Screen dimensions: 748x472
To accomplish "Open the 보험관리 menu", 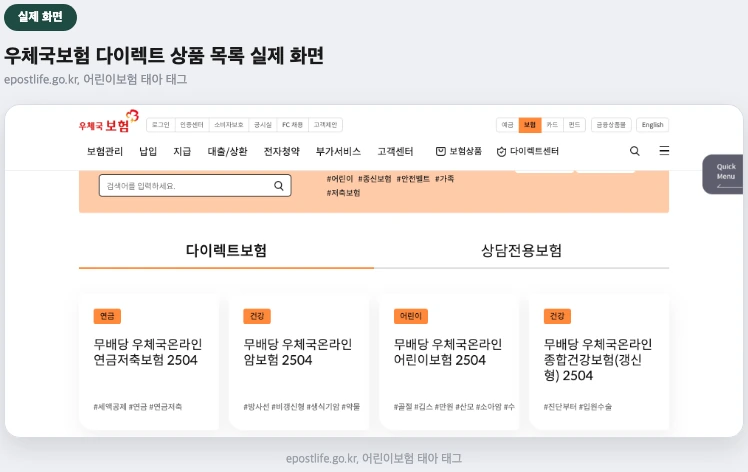I will (105, 151).
